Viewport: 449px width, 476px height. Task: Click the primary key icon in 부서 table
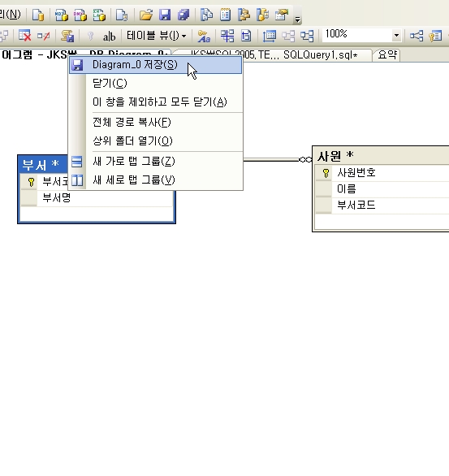pyautogui.click(x=31, y=182)
